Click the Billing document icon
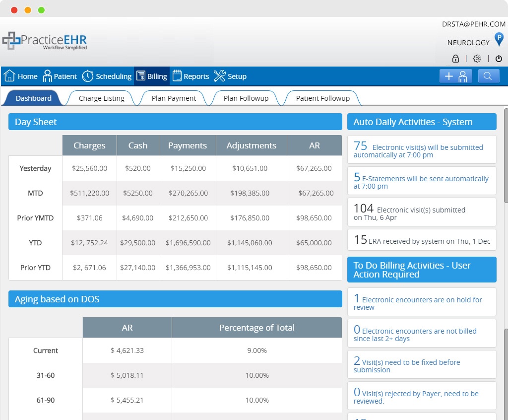The width and height of the screenshot is (508, 420). pos(142,76)
